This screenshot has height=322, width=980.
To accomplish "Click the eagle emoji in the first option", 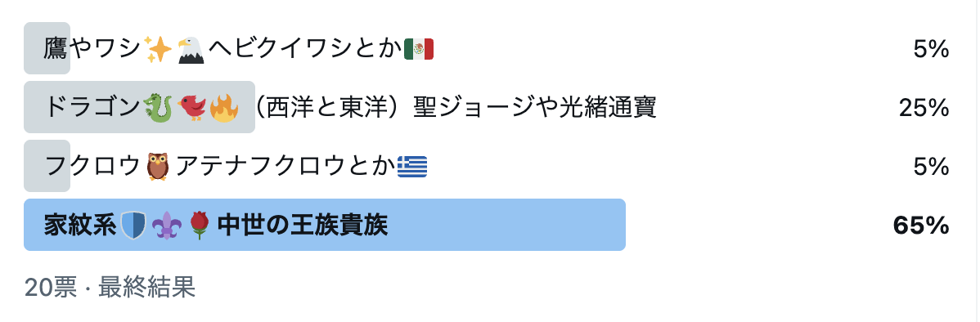I will 191,49.
